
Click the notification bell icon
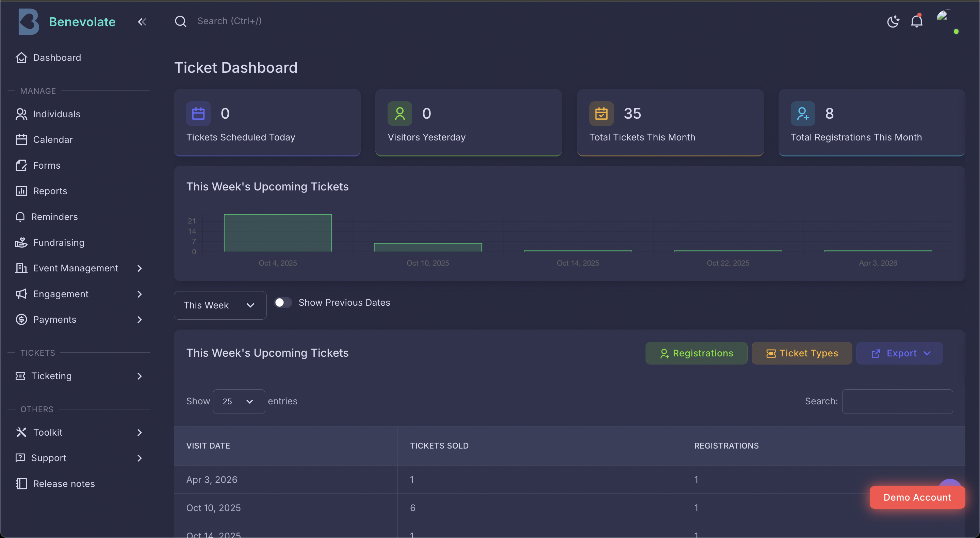point(916,21)
